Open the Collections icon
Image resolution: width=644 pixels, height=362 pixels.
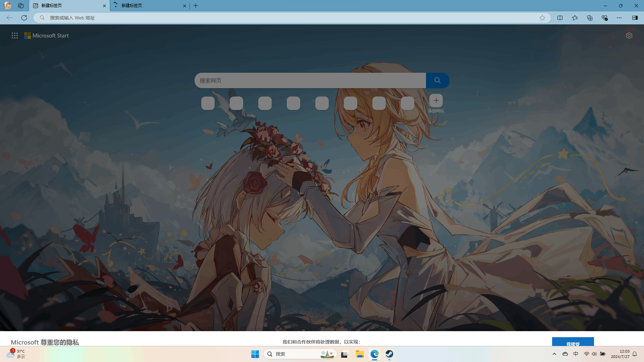[590, 18]
